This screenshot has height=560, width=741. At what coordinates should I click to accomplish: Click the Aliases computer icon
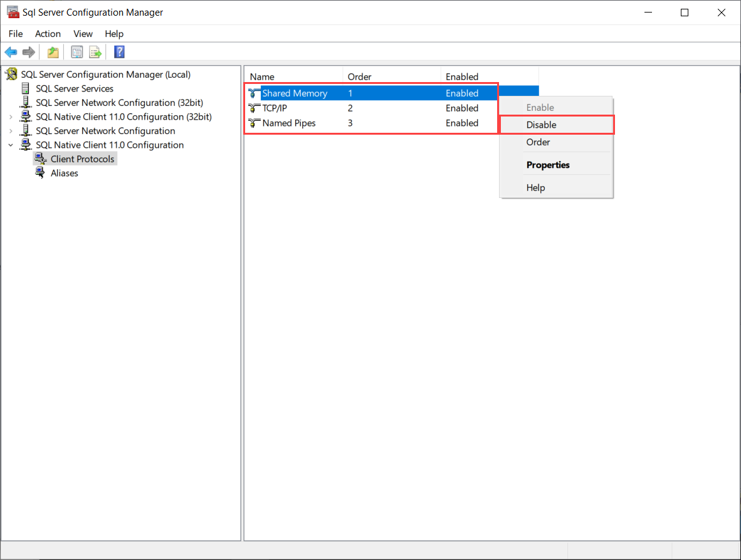point(40,173)
